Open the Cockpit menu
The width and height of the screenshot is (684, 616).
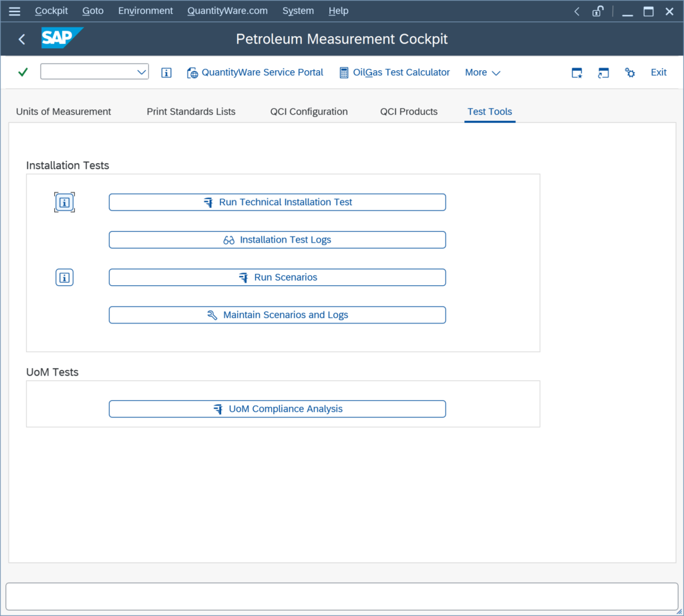pyautogui.click(x=51, y=11)
